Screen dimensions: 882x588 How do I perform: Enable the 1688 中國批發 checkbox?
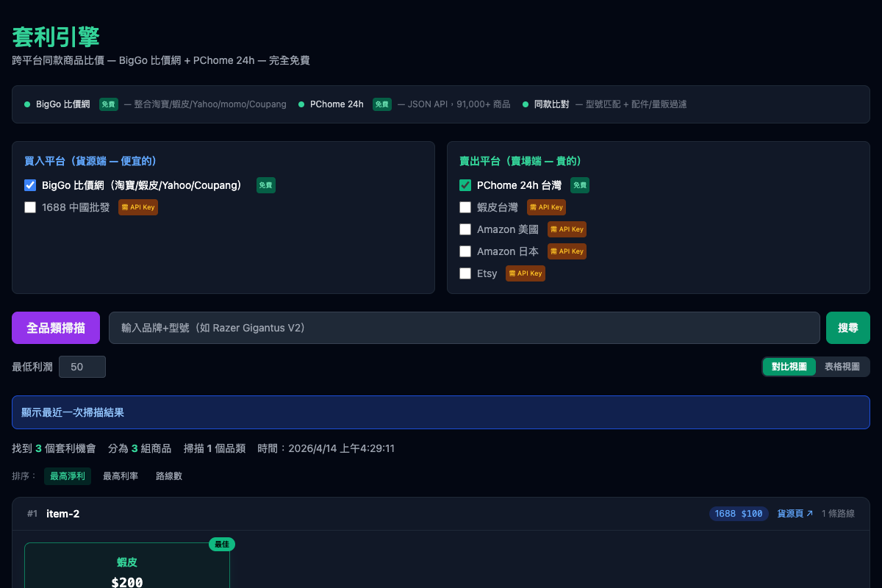(x=30, y=207)
